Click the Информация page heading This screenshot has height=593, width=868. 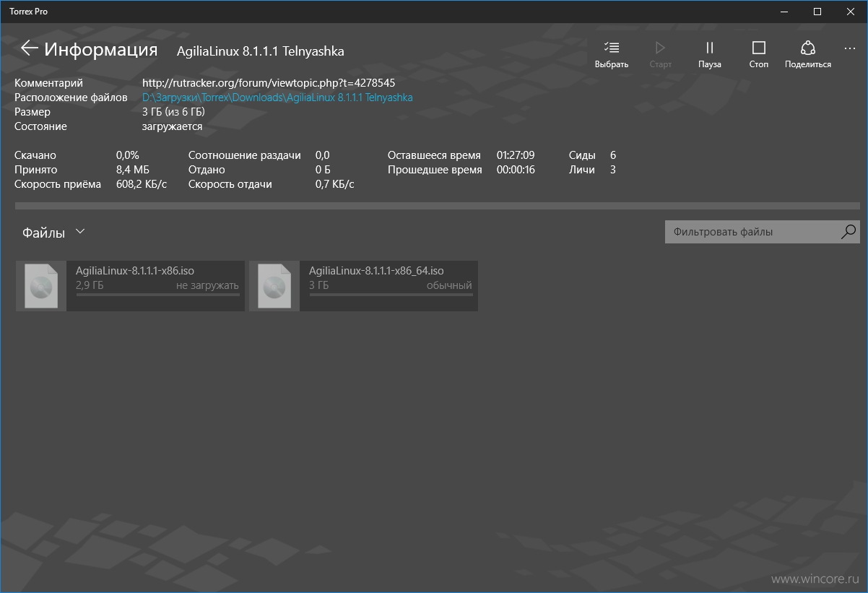click(101, 49)
